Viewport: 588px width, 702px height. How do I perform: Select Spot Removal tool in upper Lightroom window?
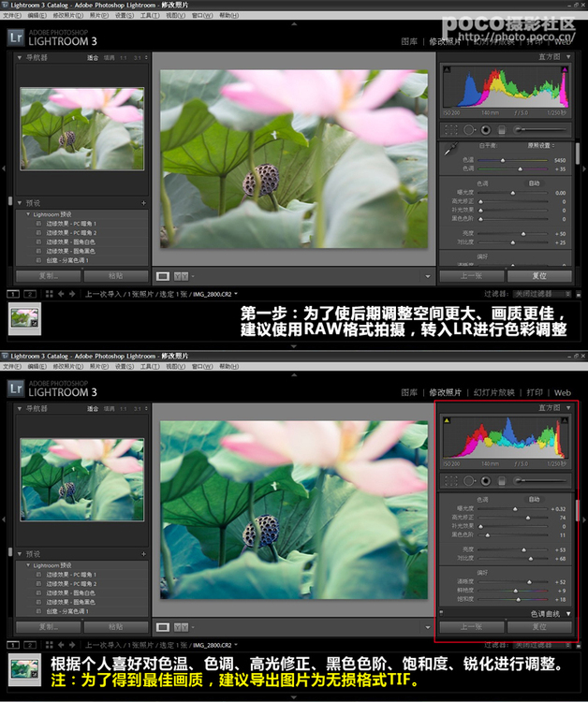[468, 130]
